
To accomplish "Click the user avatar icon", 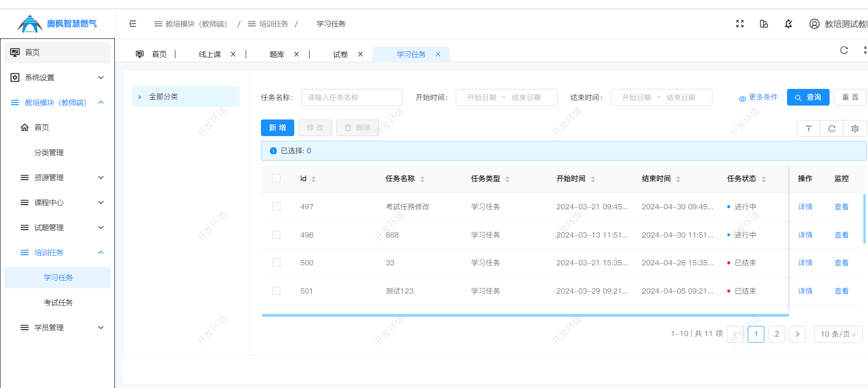I will (814, 24).
